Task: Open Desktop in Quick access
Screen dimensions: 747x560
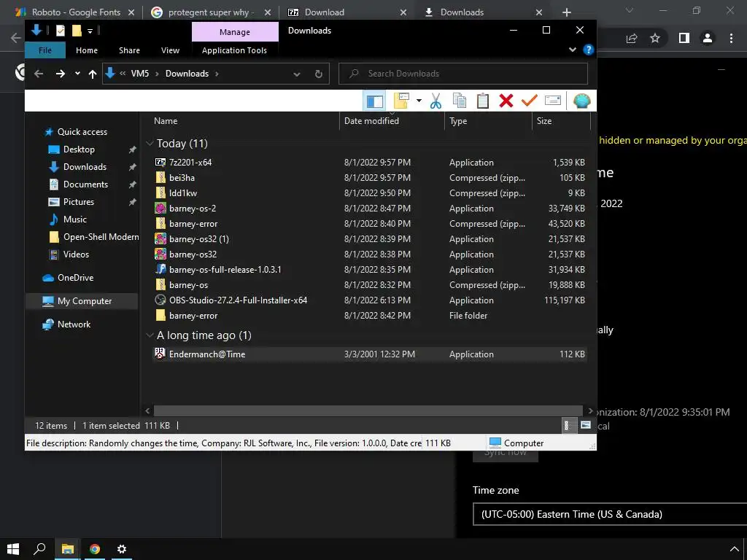Action: coord(79,149)
